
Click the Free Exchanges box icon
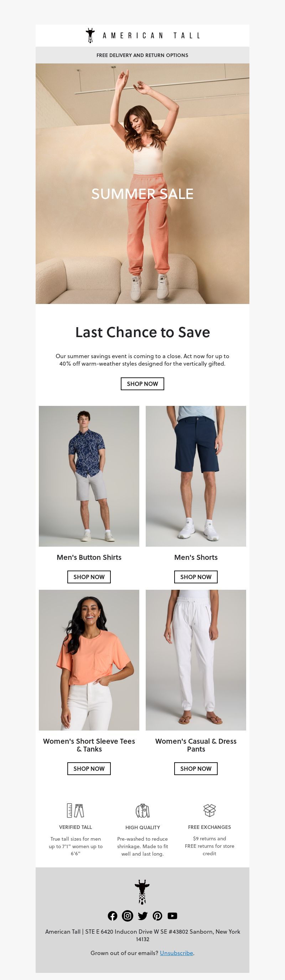pyautogui.click(x=210, y=810)
